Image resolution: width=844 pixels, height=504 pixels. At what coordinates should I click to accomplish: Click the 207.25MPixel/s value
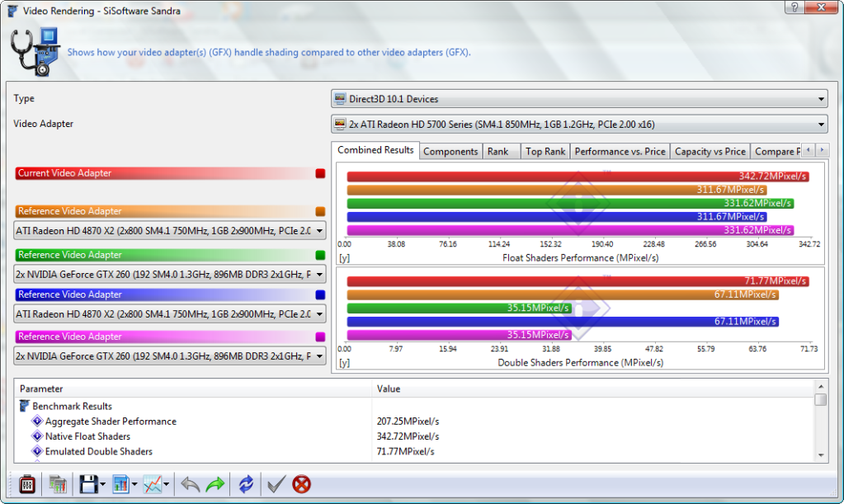[x=408, y=422]
